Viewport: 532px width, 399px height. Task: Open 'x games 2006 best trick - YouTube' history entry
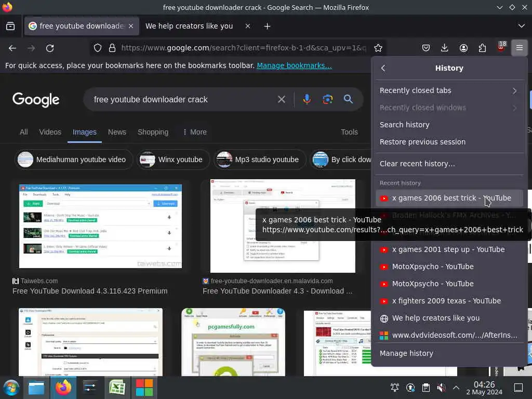pyautogui.click(x=449, y=198)
